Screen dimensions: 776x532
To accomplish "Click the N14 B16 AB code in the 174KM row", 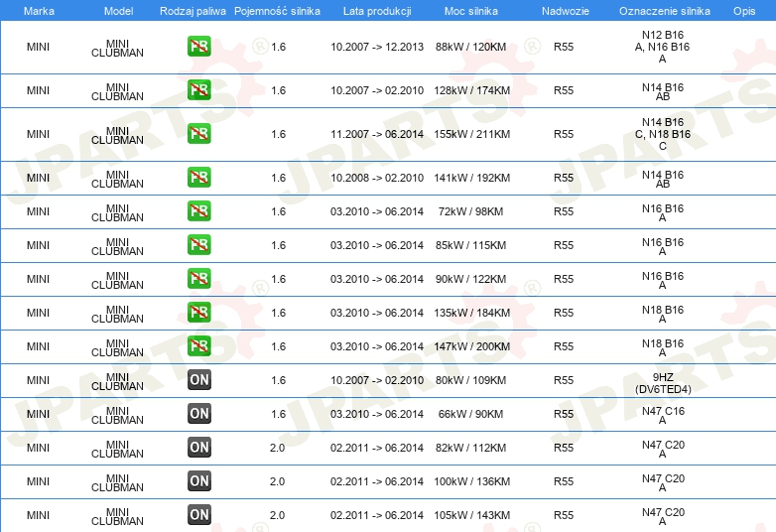I will pyautogui.click(x=663, y=91).
